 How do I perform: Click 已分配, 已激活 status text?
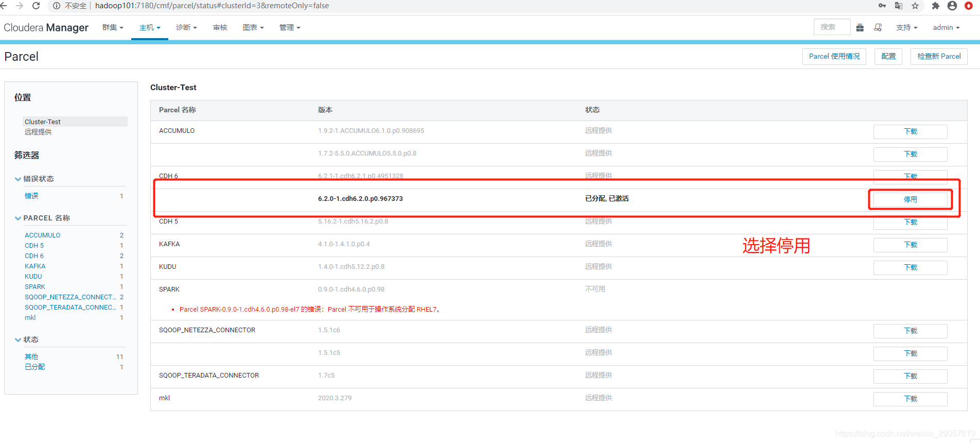coord(607,198)
